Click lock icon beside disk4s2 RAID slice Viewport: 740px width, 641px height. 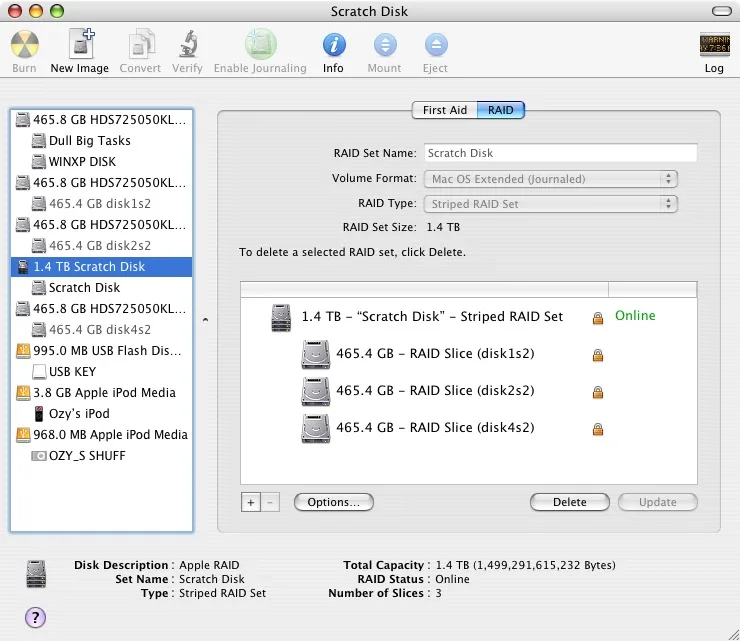[x=597, y=429]
